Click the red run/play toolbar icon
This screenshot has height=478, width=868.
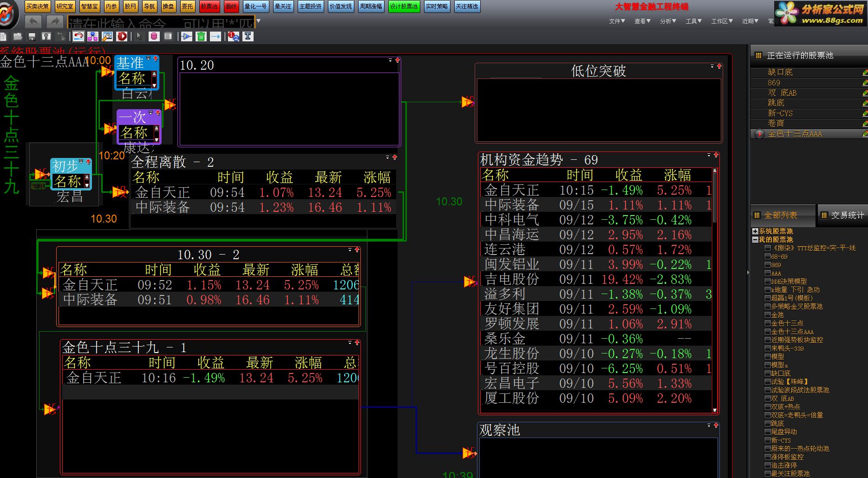point(122,36)
